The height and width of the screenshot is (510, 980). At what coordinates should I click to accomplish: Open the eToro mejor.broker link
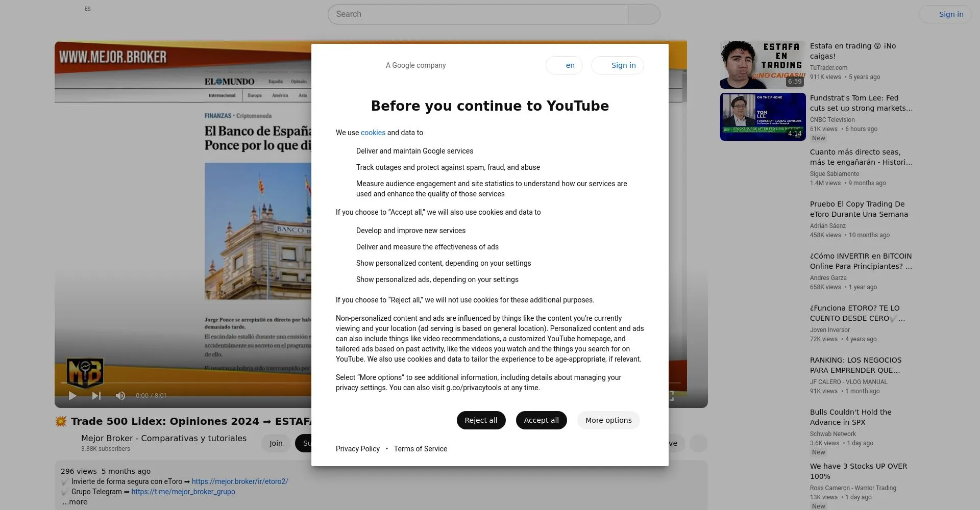click(x=240, y=481)
